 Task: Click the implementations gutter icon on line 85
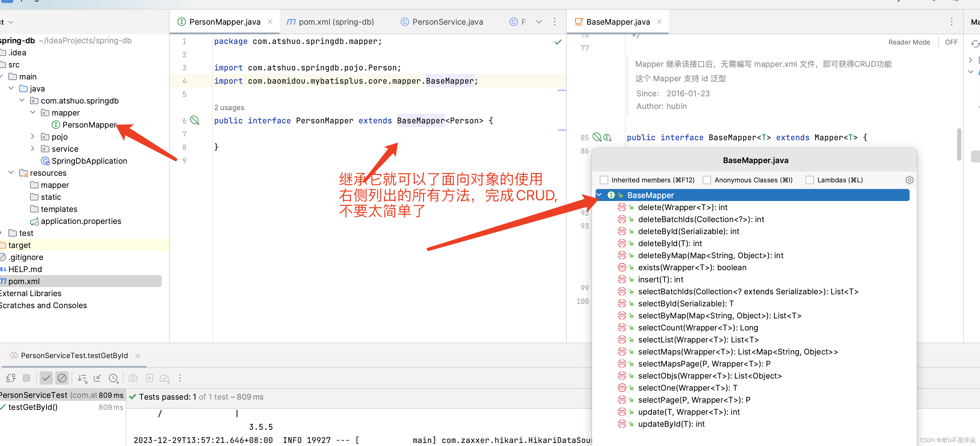pyautogui.click(x=608, y=137)
